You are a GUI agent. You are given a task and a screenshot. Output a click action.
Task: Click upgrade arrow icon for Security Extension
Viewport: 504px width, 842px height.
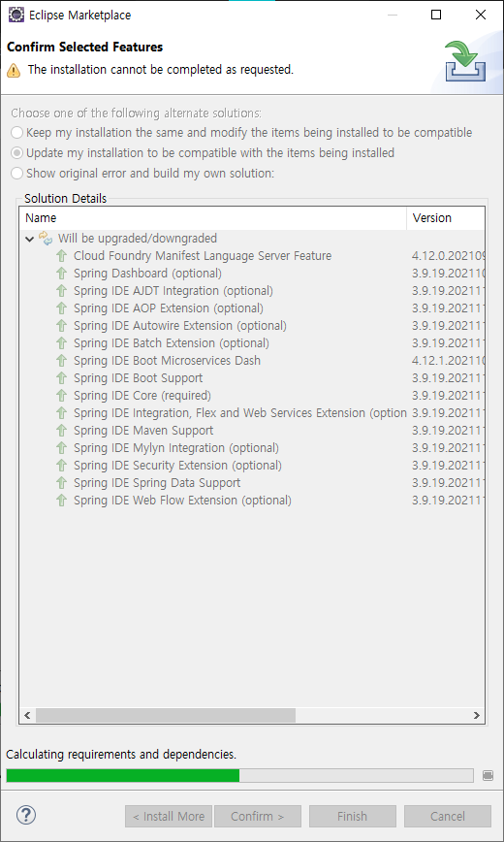[x=62, y=465]
